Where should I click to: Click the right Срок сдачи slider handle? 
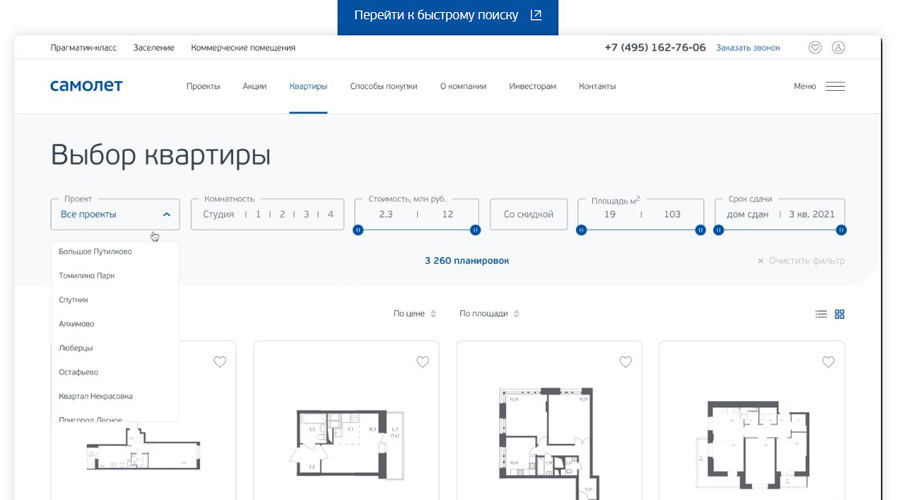[841, 230]
